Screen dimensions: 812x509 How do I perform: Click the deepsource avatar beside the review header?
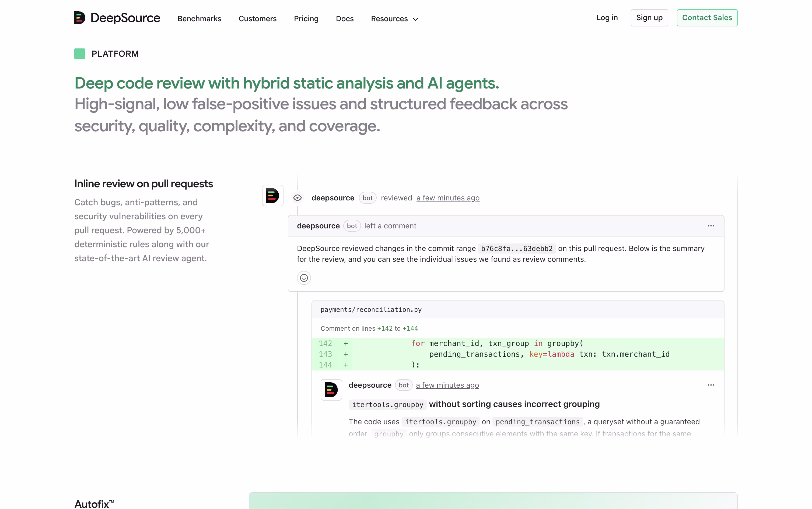[273, 196]
